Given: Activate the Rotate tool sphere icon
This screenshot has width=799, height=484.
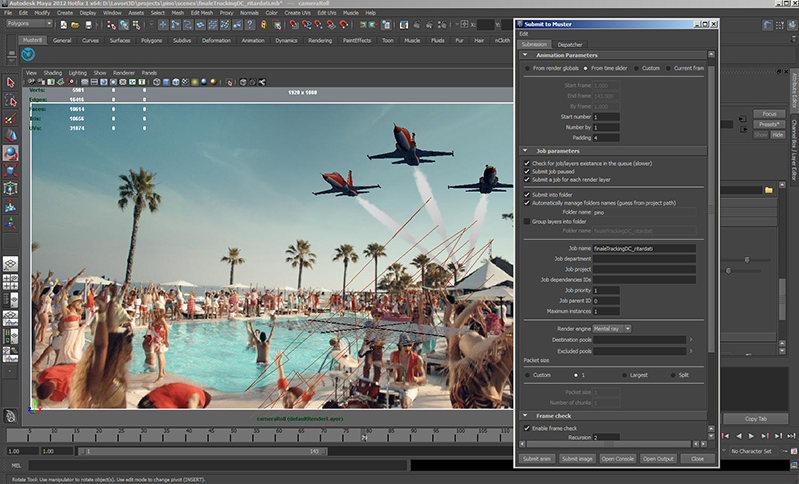Looking at the screenshot, I should pos(10,153).
